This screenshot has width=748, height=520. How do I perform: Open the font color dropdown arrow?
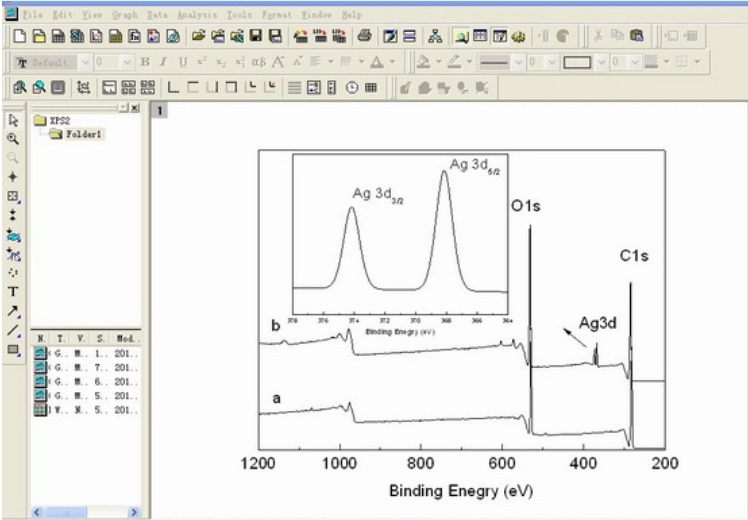coord(392,62)
